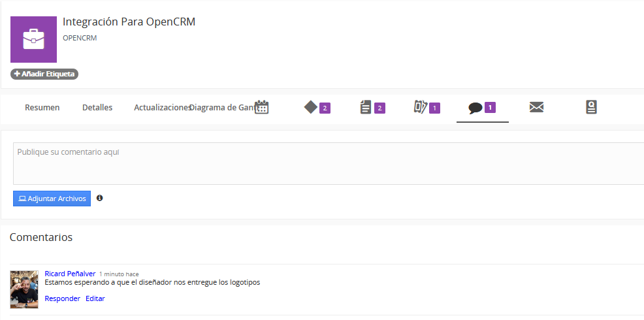Viewport: 644px width, 320px height.
Task: Open the Actualizaciones tab
Action: [163, 108]
